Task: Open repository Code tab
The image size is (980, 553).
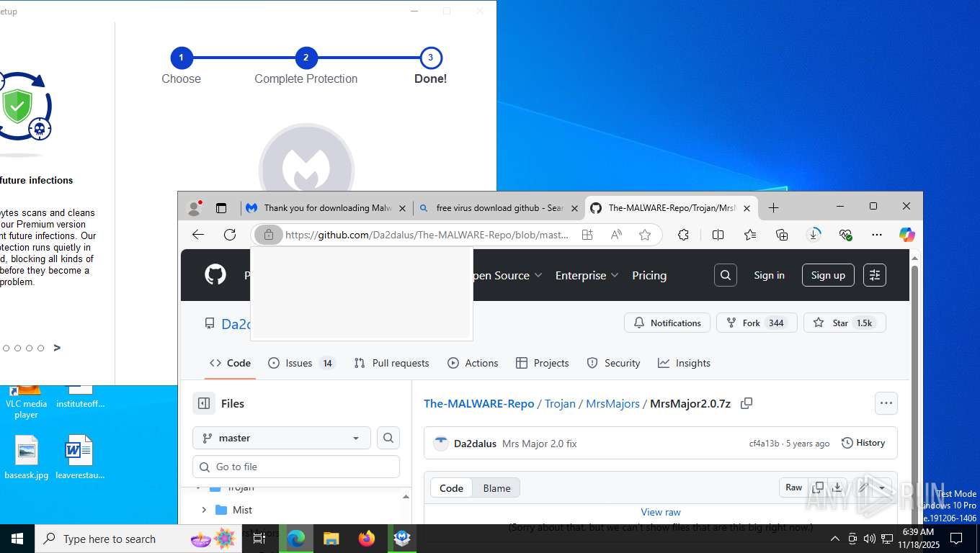Action: point(230,363)
